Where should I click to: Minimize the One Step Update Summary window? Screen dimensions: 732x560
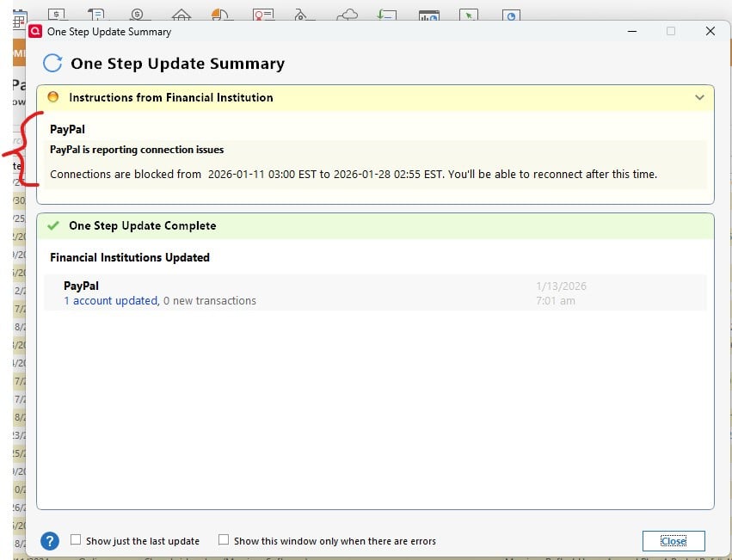[632, 31]
